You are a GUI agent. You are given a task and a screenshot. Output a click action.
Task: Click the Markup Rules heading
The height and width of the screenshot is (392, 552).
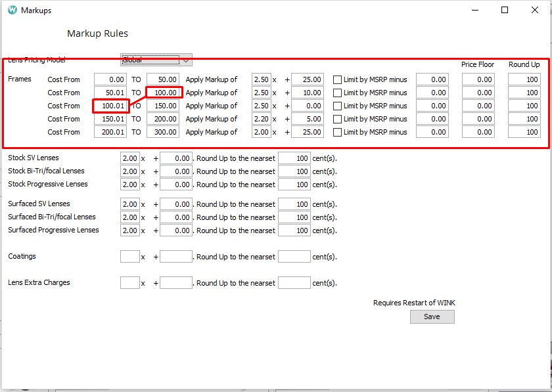[97, 33]
